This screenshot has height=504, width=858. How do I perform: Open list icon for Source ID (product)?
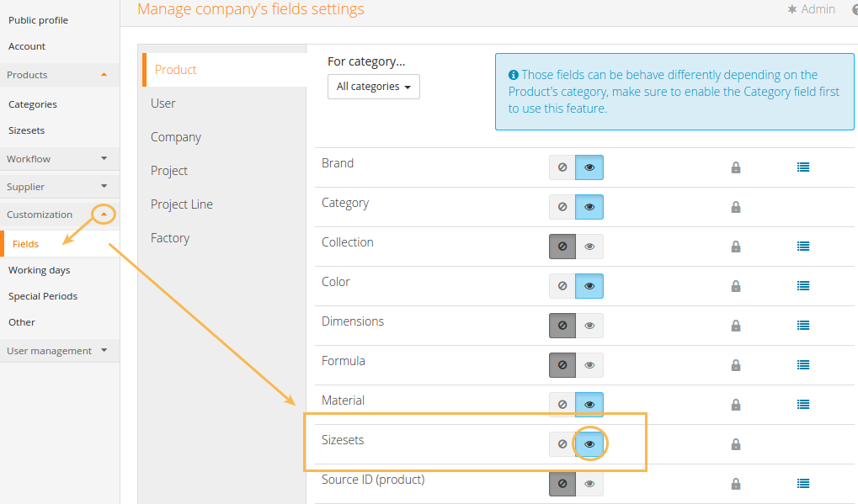803,484
